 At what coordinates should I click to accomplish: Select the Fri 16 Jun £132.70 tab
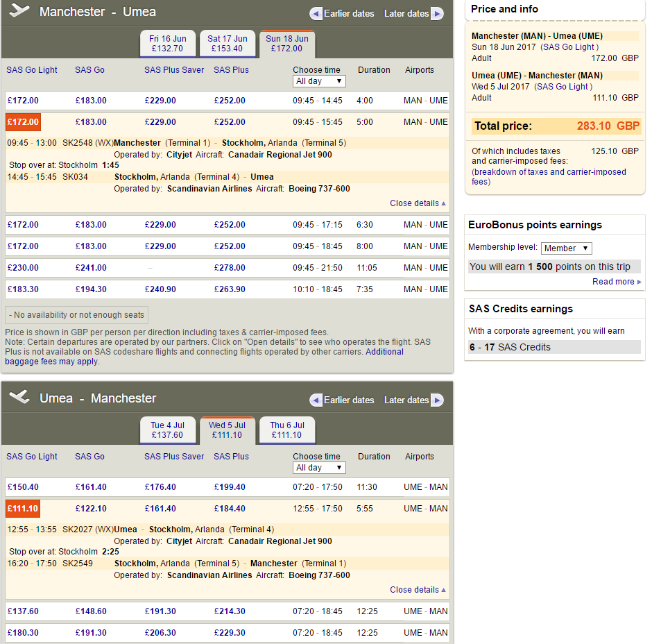tap(168, 44)
